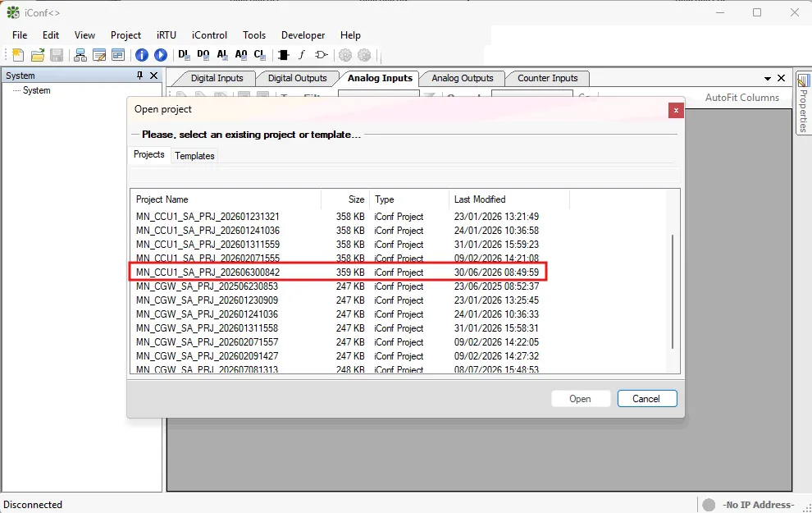Open the iRTU menu

pyautogui.click(x=167, y=35)
